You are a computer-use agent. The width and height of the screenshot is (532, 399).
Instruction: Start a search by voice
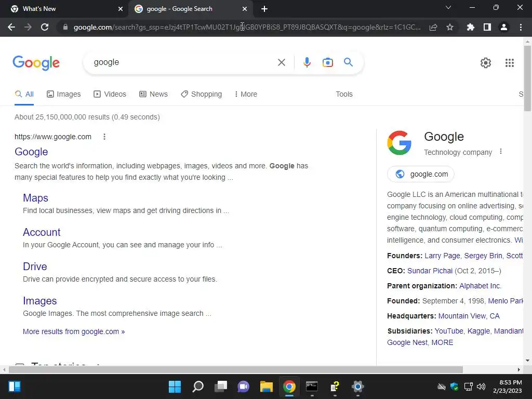click(307, 62)
